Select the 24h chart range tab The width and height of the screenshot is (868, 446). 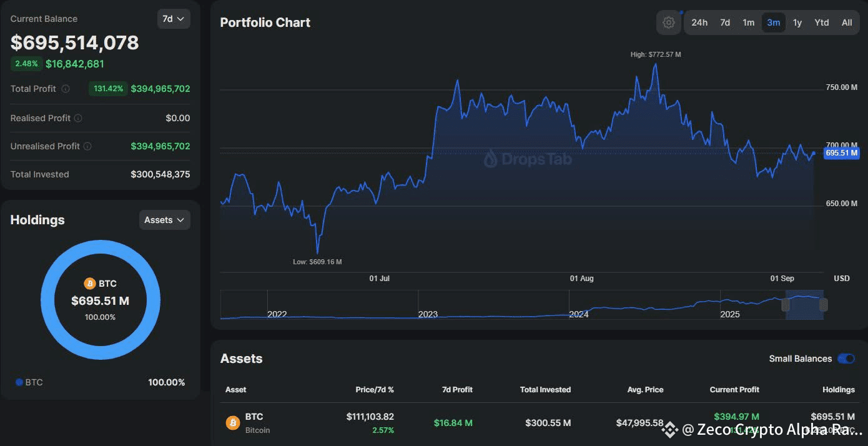coord(699,22)
